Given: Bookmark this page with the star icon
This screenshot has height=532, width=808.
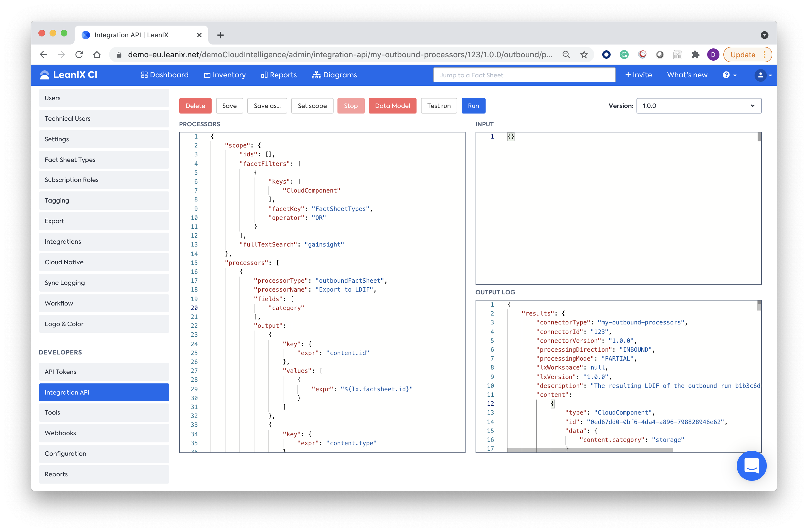Looking at the screenshot, I should point(584,55).
